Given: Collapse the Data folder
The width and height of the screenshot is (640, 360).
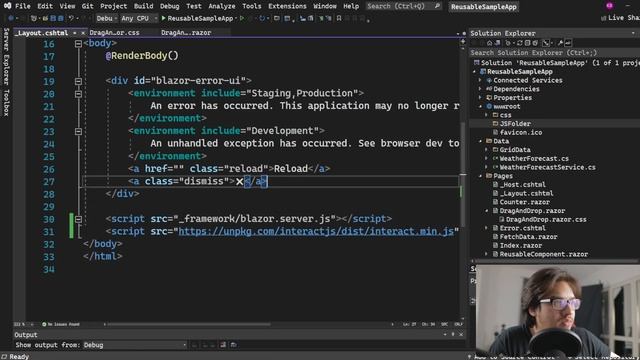Looking at the screenshot, I should 480,141.
